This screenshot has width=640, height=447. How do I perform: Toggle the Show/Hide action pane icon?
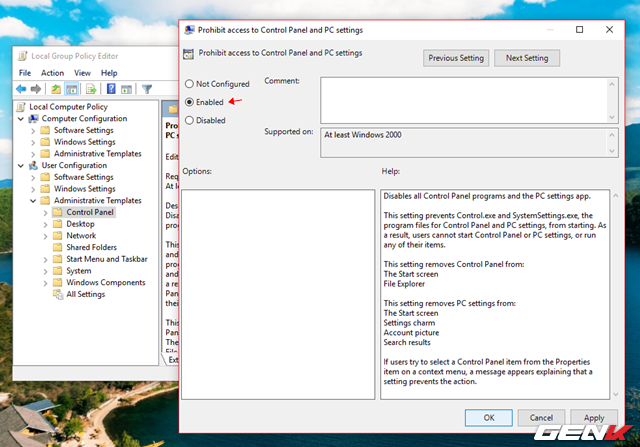point(127,89)
